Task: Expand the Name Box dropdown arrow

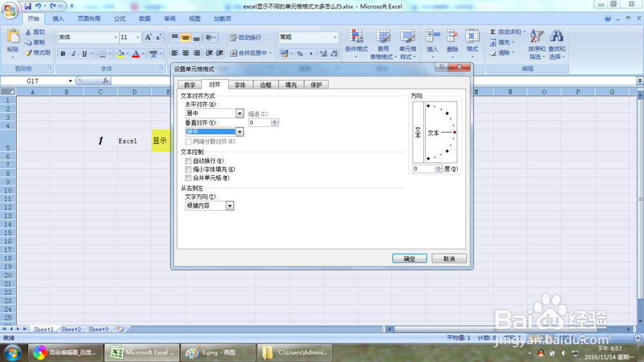Action: (70, 81)
